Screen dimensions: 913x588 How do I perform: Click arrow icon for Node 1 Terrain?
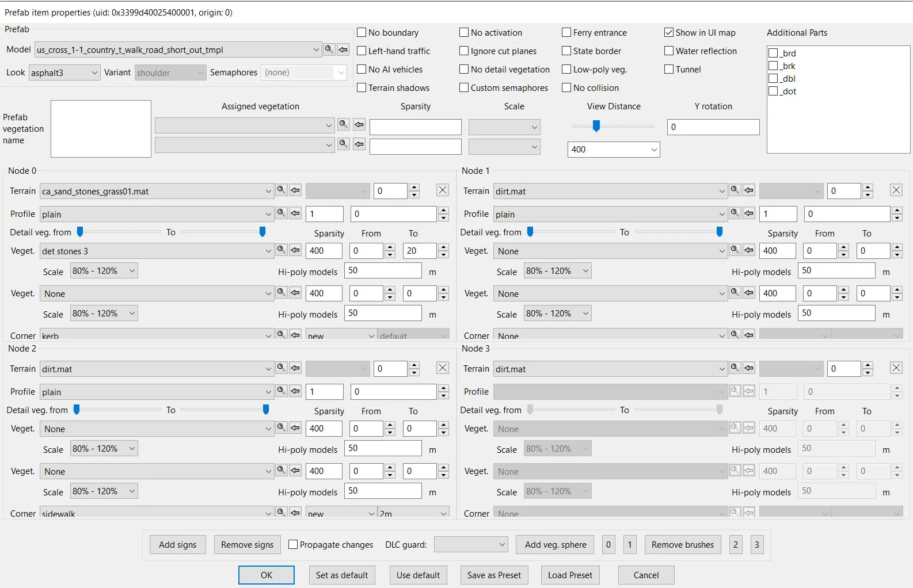tap(749, 190)
